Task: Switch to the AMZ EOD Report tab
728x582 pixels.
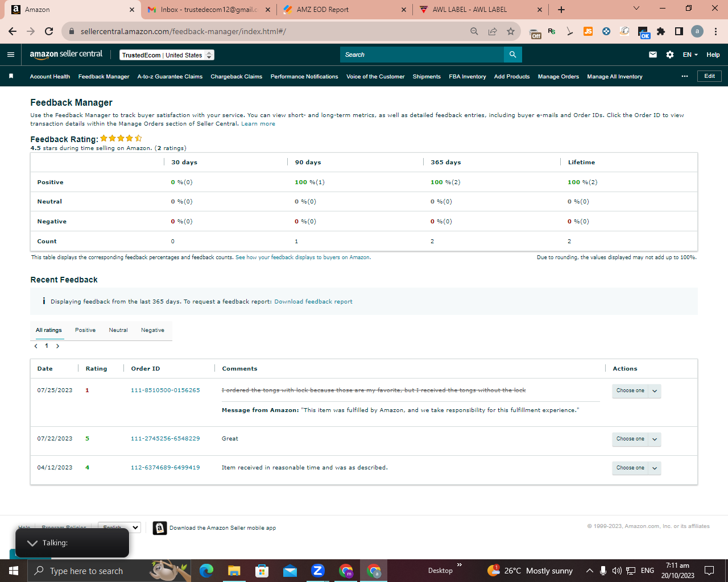Action: [344, 10]
